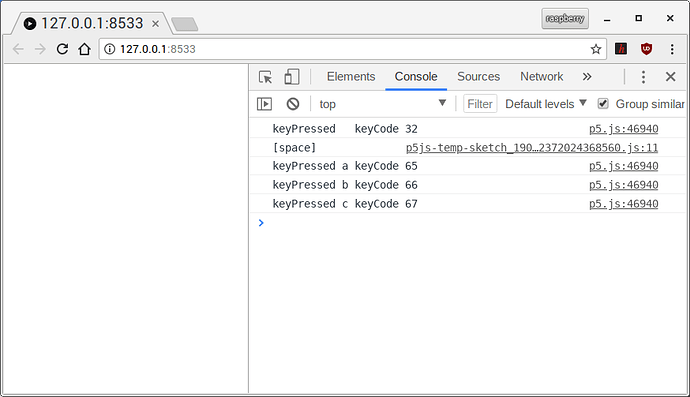Select the 'keyPressed a keyCode 65' message
Image resolution: width=690 pixels, height=397 pixels.
[345, 166]
